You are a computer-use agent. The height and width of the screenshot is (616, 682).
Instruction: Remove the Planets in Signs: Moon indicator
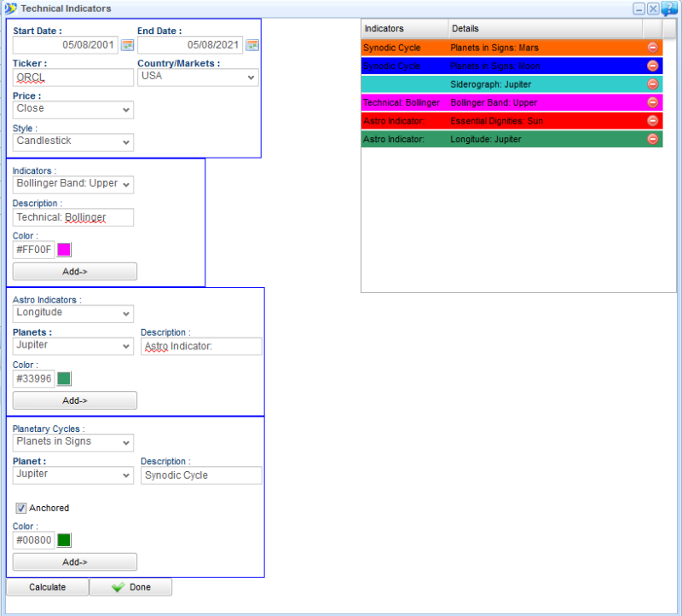(x=653, y=66)
